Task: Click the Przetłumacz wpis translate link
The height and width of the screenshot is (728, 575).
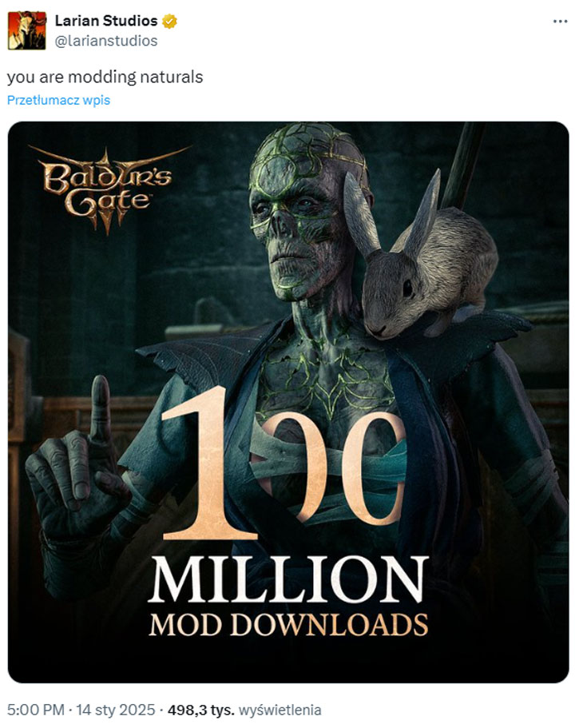Action: tap(58, 100)
